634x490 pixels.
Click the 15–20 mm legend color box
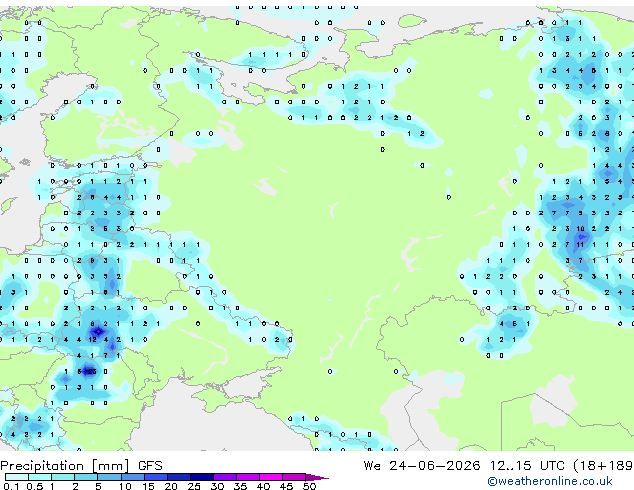(155, 477)
